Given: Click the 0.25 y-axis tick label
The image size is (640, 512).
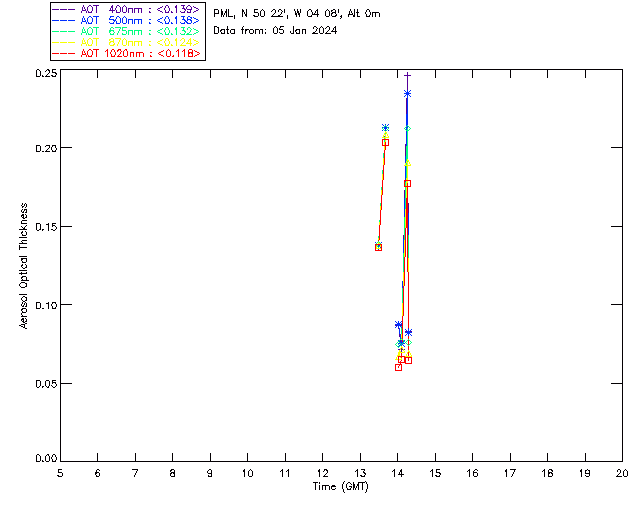Looking at the screenshot, I should [46, 73].
